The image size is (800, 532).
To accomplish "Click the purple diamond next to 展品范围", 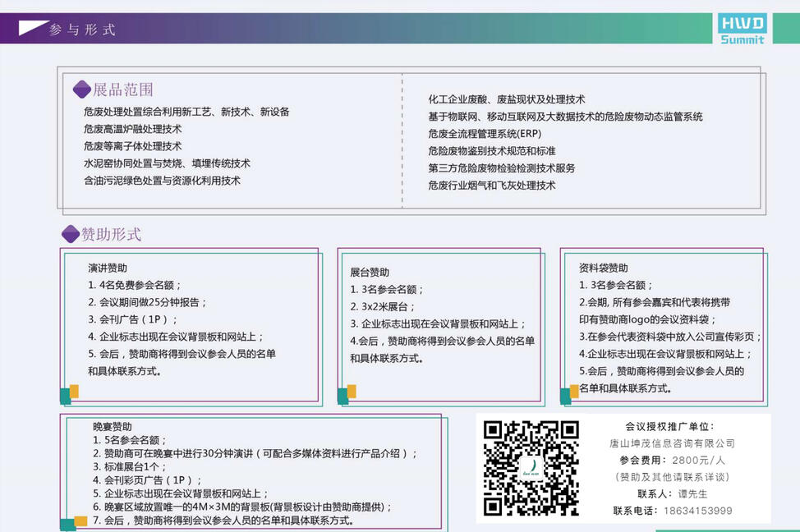I will [81, 89].
